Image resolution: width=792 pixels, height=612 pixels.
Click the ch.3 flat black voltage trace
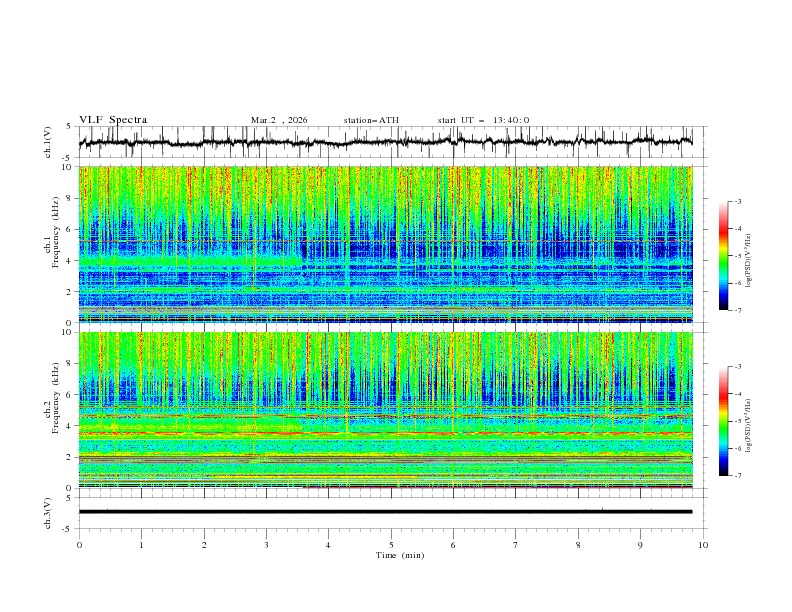coord(386,512)
